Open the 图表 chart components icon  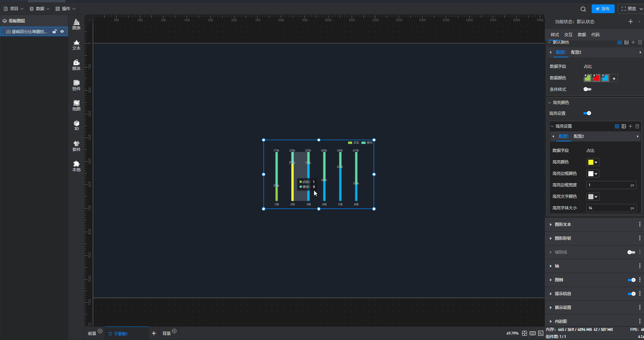77,24
